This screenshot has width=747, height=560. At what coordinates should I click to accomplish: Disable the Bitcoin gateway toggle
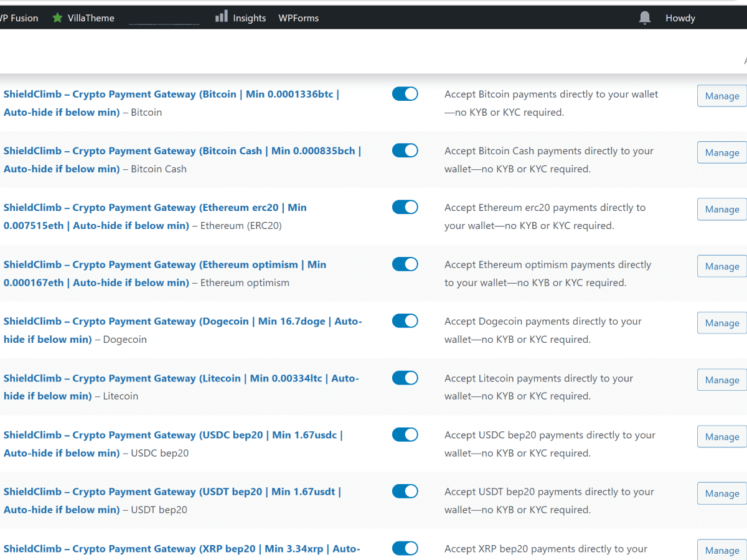[x=405, y=94]
